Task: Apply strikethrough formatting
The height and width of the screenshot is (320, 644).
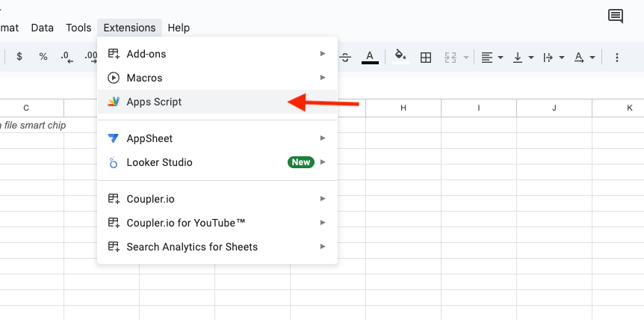Action: pyautogui.click(x=345, y=58)
